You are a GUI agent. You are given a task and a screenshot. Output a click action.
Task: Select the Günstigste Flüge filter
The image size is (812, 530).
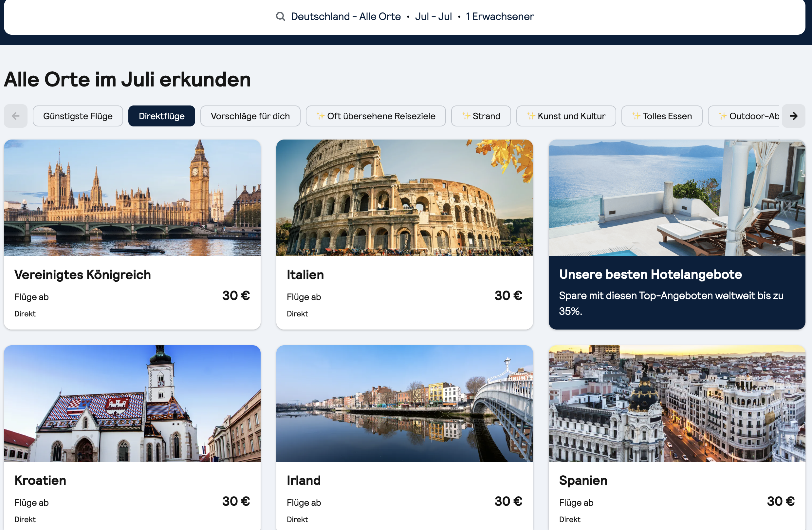pos(78,116)
